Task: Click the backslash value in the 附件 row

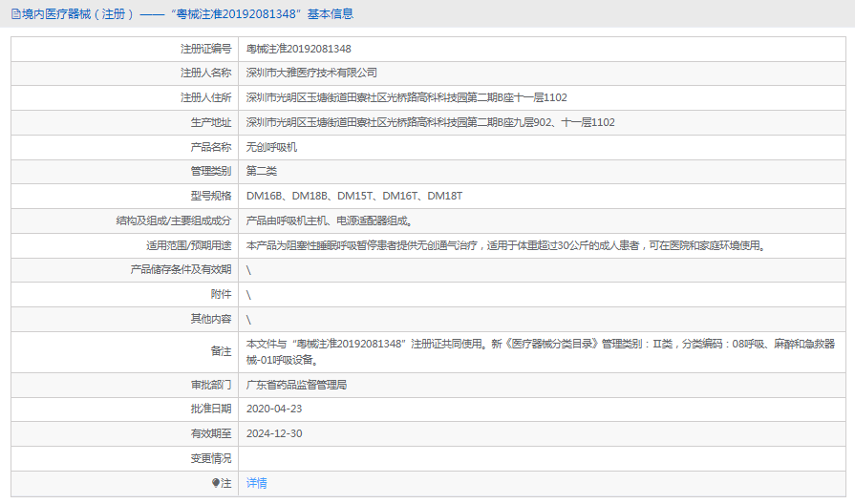Action: pos(248,295)
